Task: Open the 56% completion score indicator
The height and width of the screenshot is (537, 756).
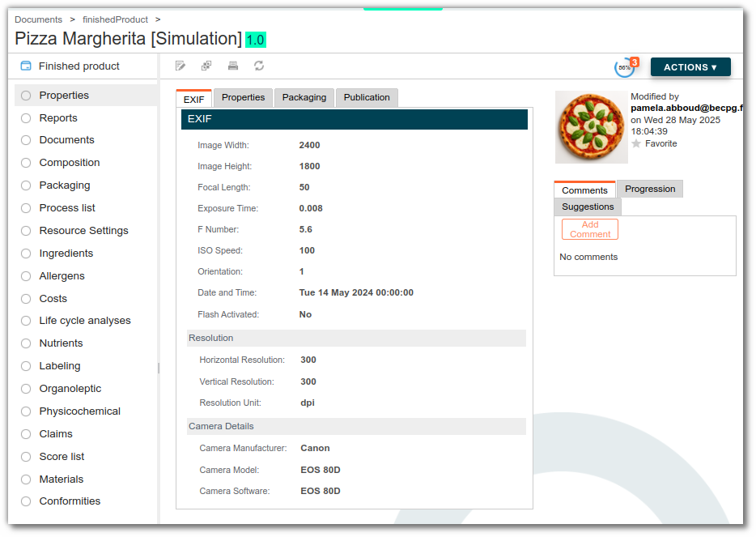Action: [x=624, y=68]
